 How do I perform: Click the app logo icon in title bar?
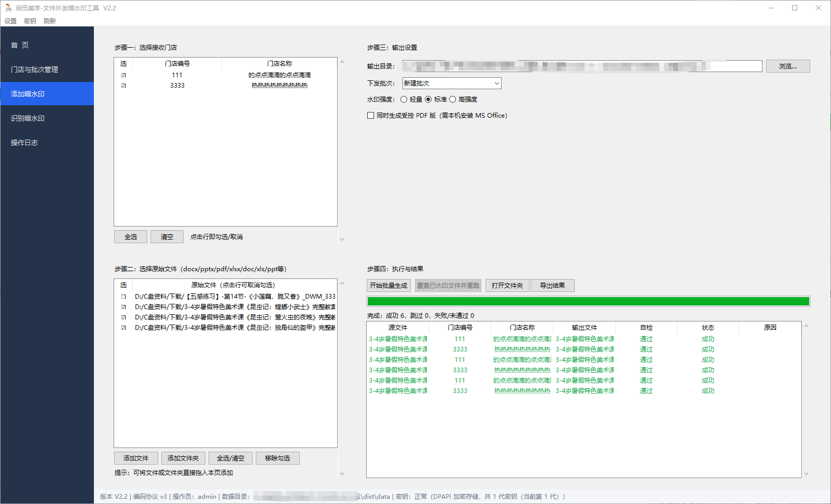click(x=8, y=8)
